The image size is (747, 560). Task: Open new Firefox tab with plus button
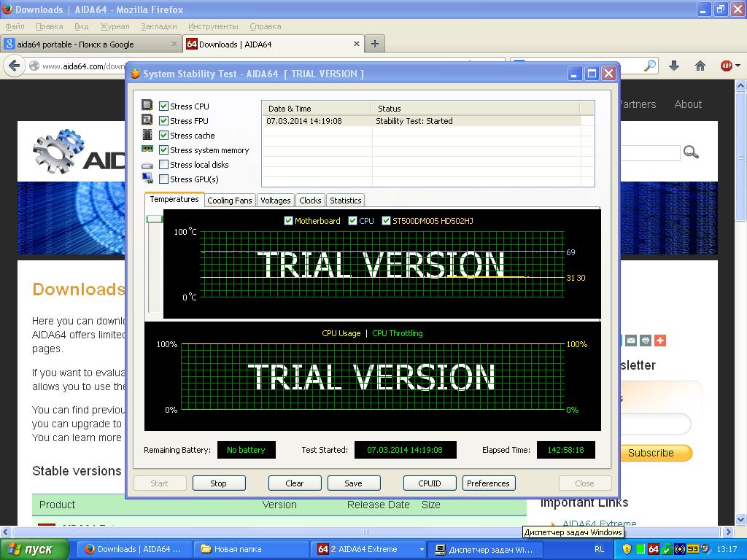click(x=375, y=44)
